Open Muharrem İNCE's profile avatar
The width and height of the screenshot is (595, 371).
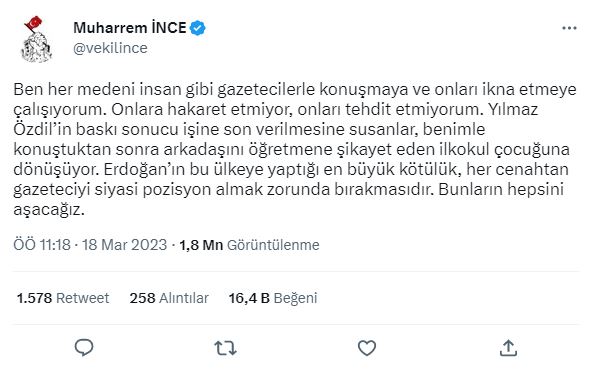click(36, 39)
